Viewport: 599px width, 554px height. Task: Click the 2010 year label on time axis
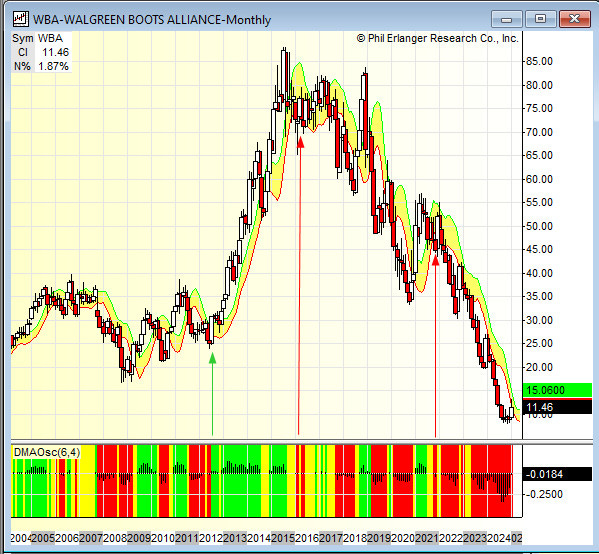coord(163,538)
